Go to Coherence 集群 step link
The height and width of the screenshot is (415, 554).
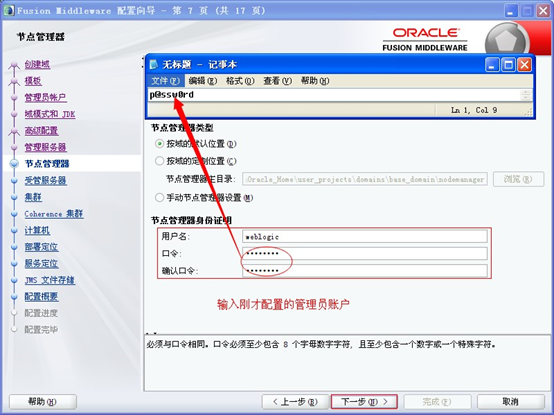tap(54, 214)
